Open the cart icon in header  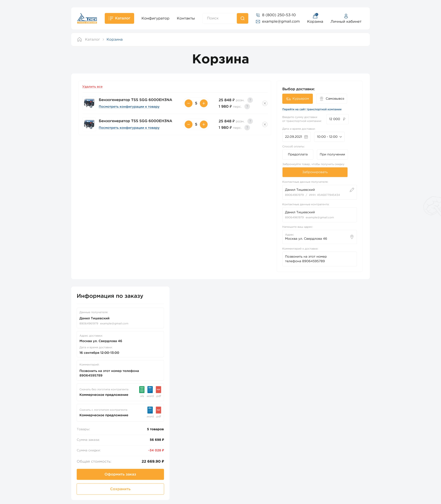[x=315, y=16]
